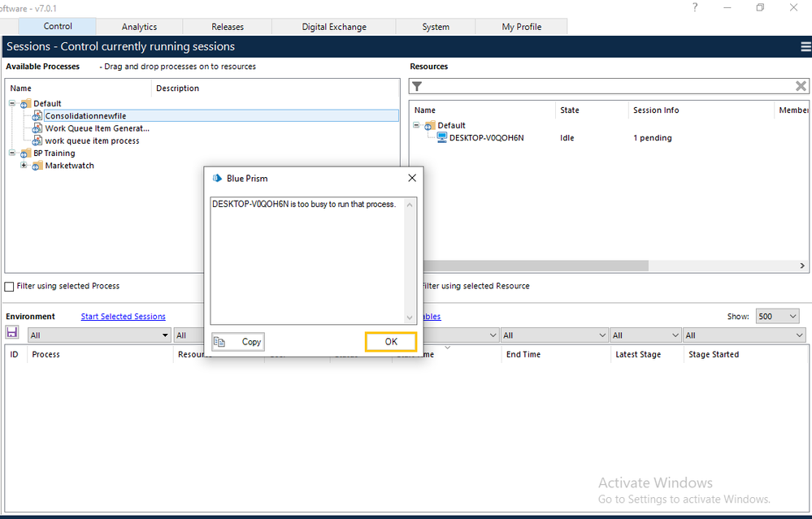Open the Show 500 dropdown
Image resolution: width=812 pixels, height=519 pixels.
[777, 317]
